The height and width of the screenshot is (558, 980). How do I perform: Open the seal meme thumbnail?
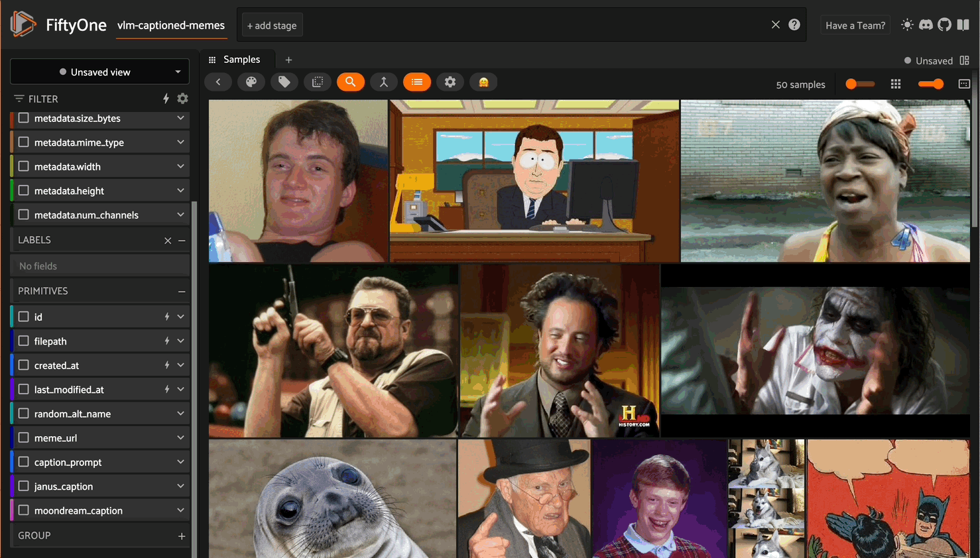[x=332, y=498]
